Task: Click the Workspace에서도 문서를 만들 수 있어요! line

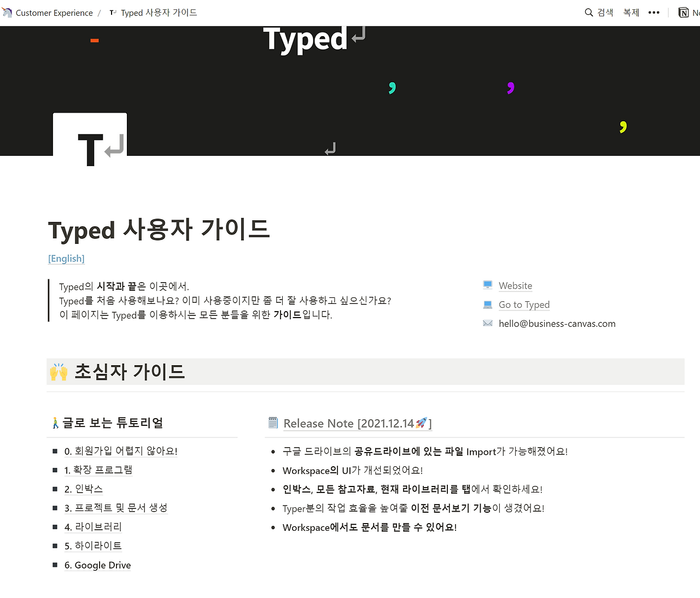Action: [x=370, y=527]
